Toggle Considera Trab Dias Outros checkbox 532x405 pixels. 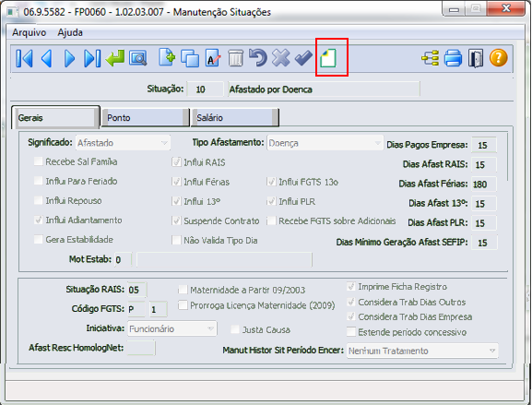point(351,302)
